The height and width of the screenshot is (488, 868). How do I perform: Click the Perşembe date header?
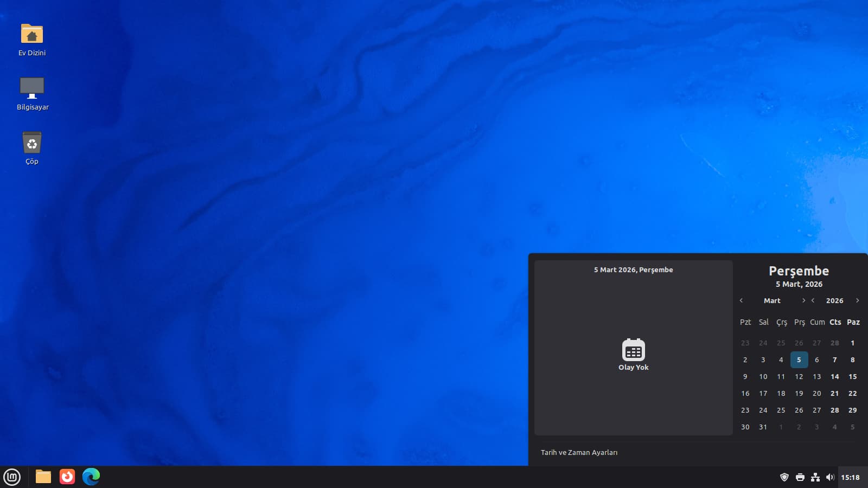799,271
